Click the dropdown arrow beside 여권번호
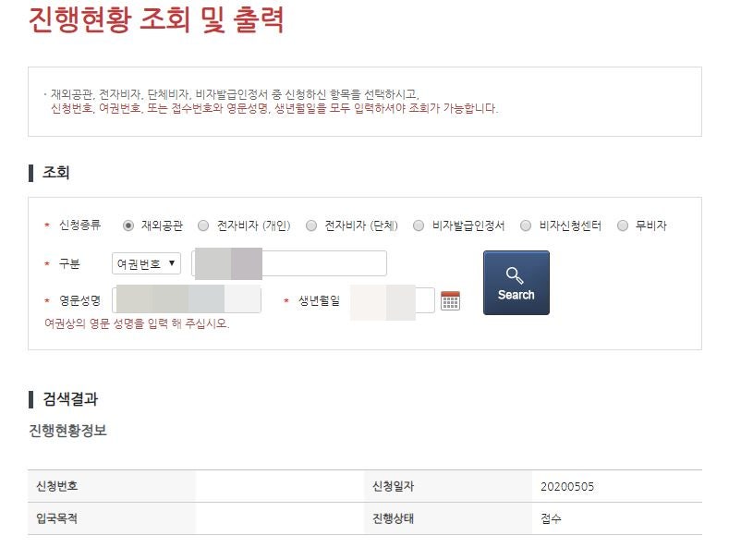 [x=172, y=262]
